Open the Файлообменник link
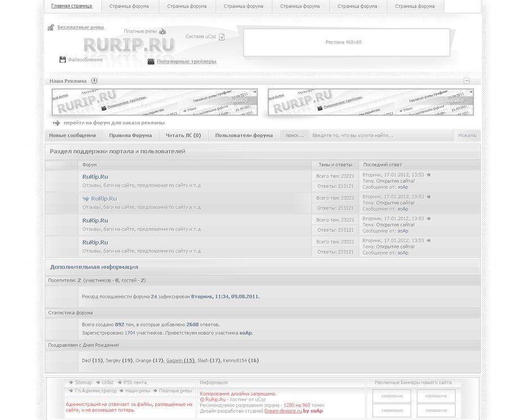This screenshot has height=420, width=526. click(86, 60)
